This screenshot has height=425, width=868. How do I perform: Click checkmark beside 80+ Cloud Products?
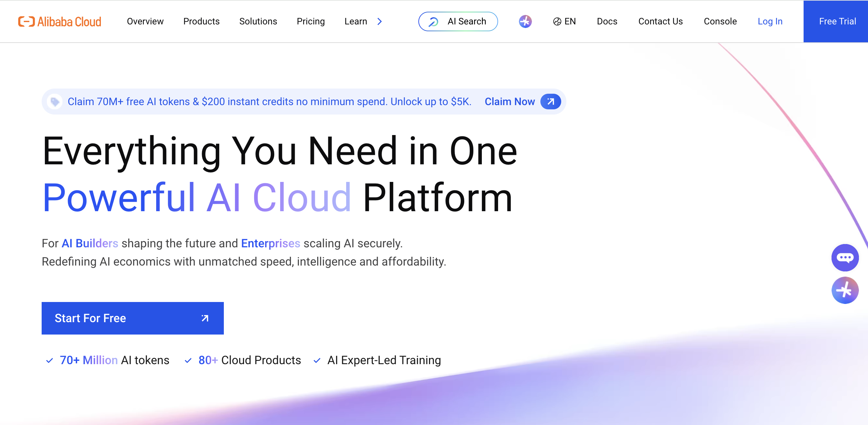pyautogui.click(x=188, y=361)
